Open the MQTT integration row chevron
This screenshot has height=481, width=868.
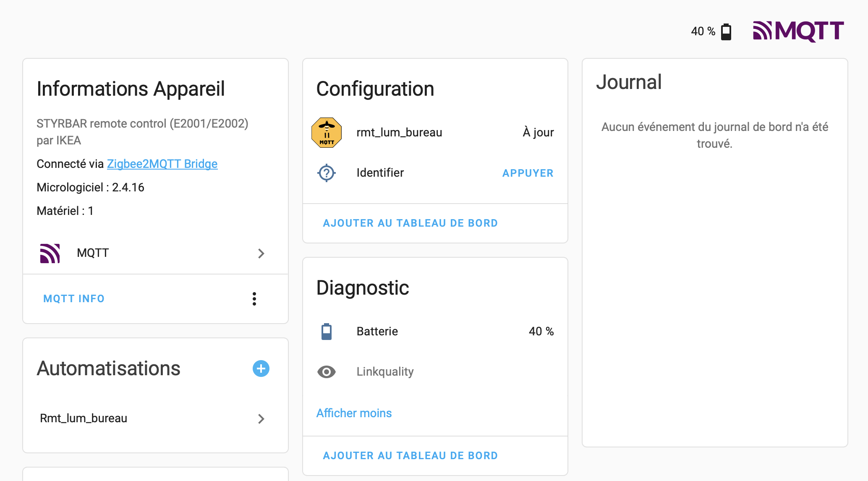261,253
